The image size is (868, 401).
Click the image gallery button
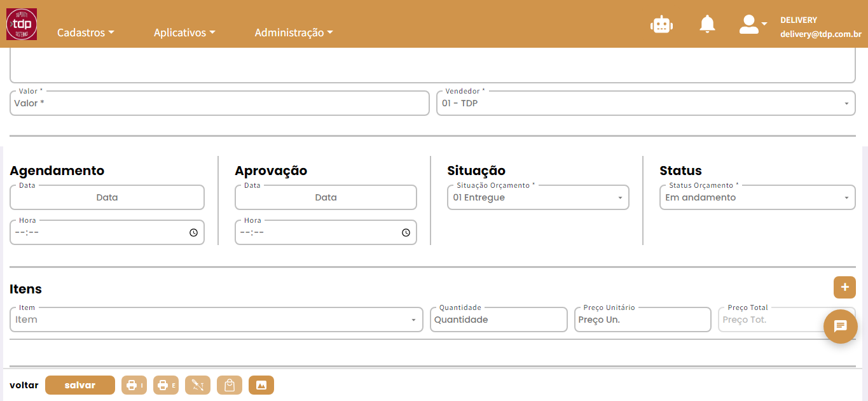tap(261, 385)
